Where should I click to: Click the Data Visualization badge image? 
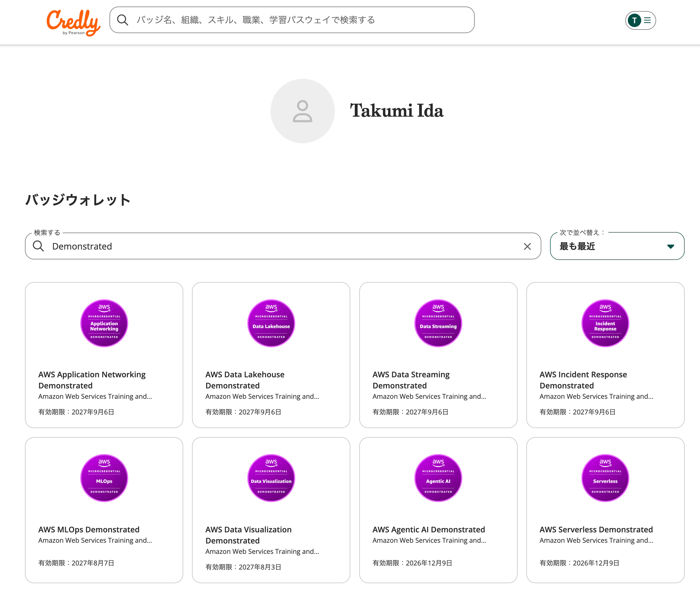pos(271,478)
